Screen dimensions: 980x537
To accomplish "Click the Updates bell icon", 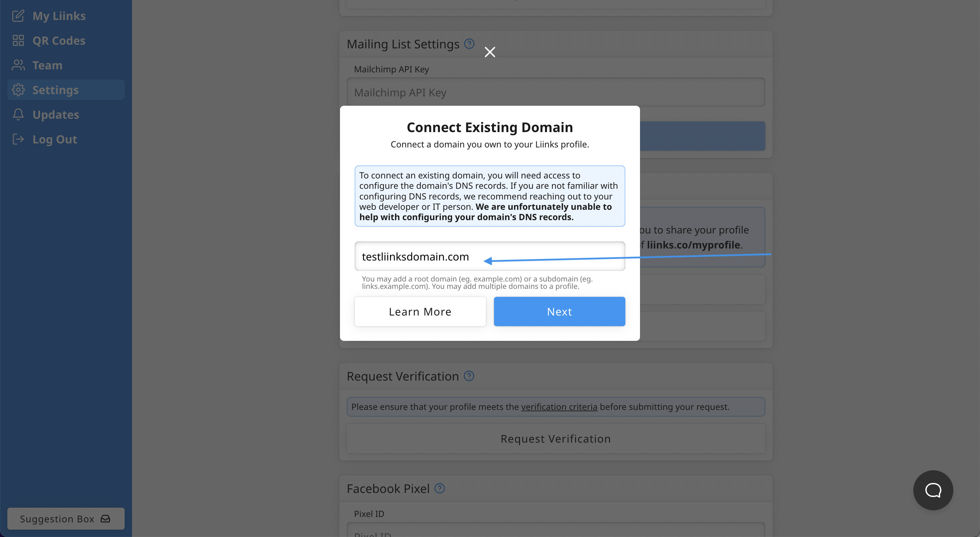I will pyautogui.click(x=18, y=114).
